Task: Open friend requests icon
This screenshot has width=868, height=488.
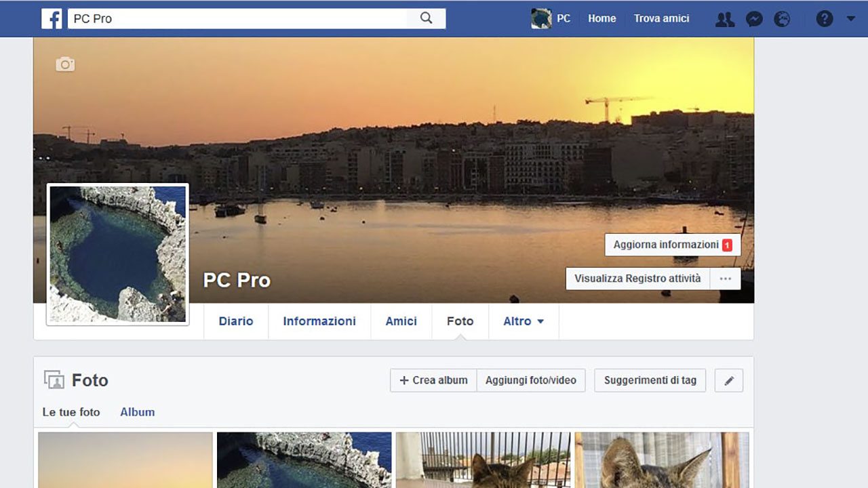Action: click(725, 19)
